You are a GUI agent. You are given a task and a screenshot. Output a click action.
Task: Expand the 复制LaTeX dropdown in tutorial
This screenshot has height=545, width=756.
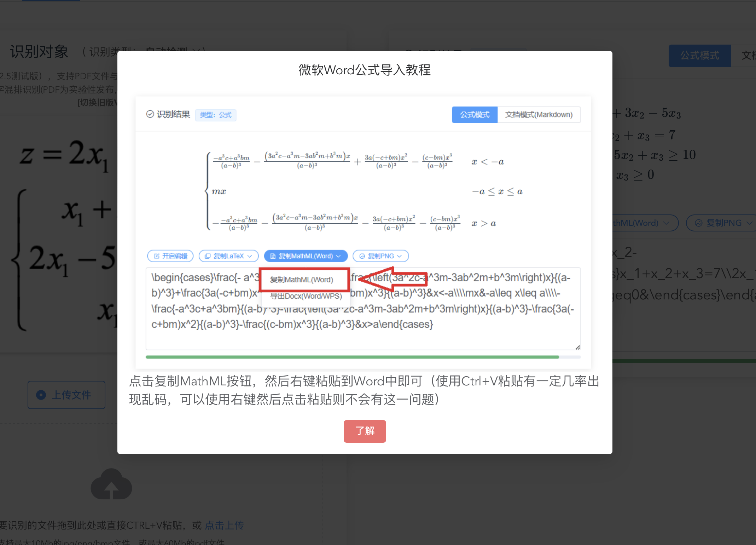(228, 256)
